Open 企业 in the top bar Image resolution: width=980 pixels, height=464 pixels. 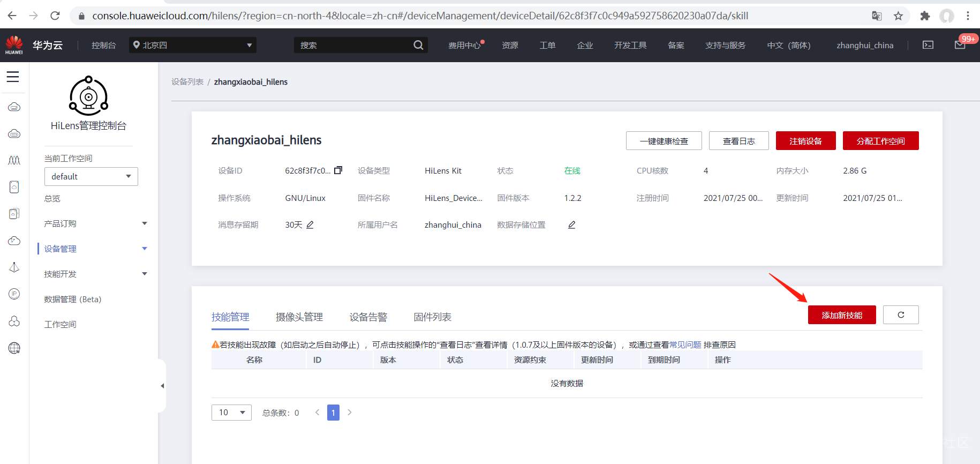[x=585, y=45]
